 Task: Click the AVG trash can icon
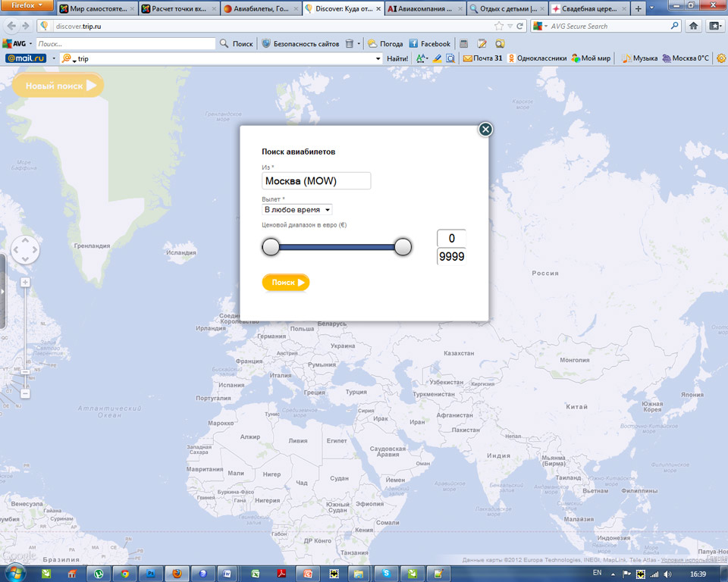click(x=350, y=44)
